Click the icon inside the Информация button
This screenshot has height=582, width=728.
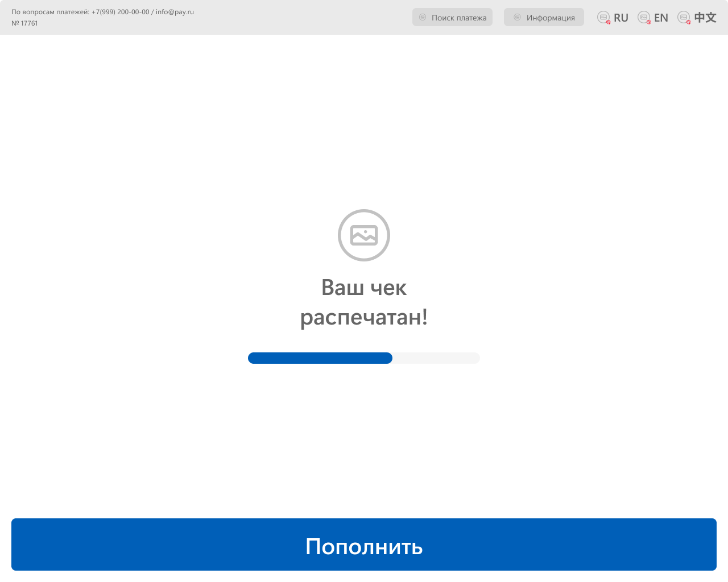coord(516,17)
